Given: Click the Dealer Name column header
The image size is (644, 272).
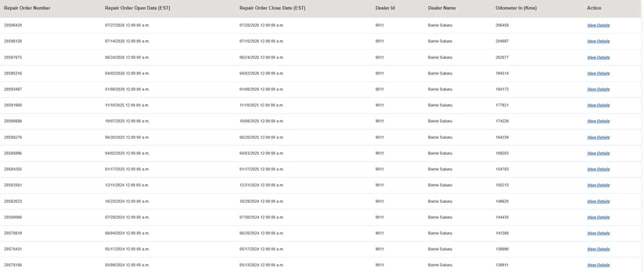Looking at the screenshot, I should coord(442,8).
